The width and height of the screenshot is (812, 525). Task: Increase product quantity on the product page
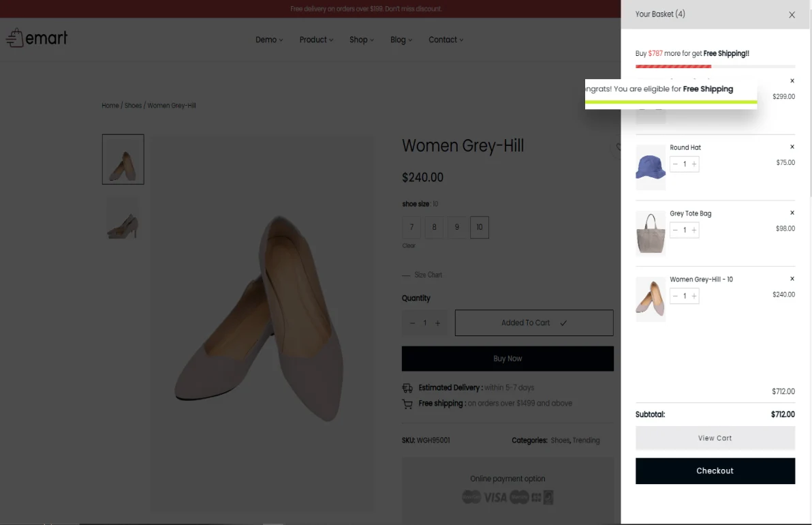coord(437,323)
